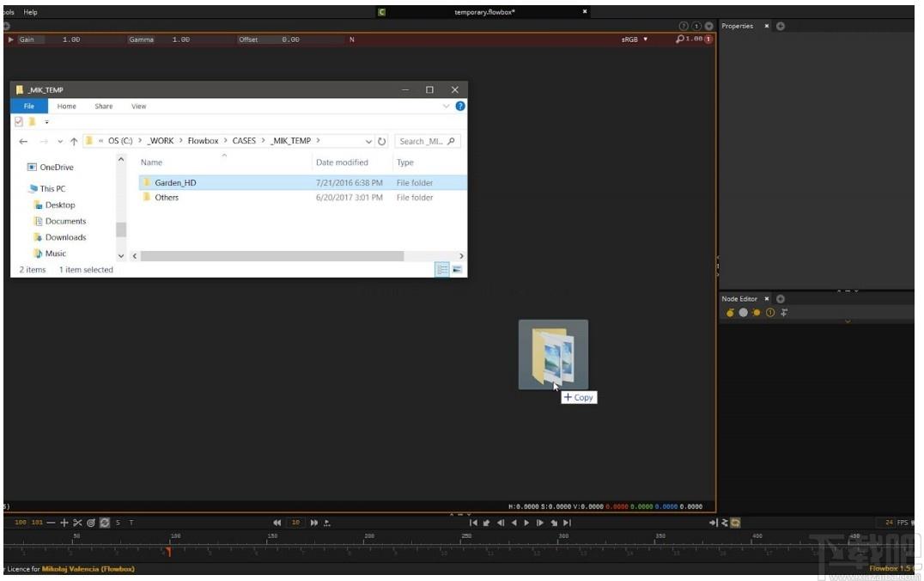Open the View ribbon tab in Explorer
The height and width of the screenshot is (581, 924).
pyautogui.click(x=138, y=107)
